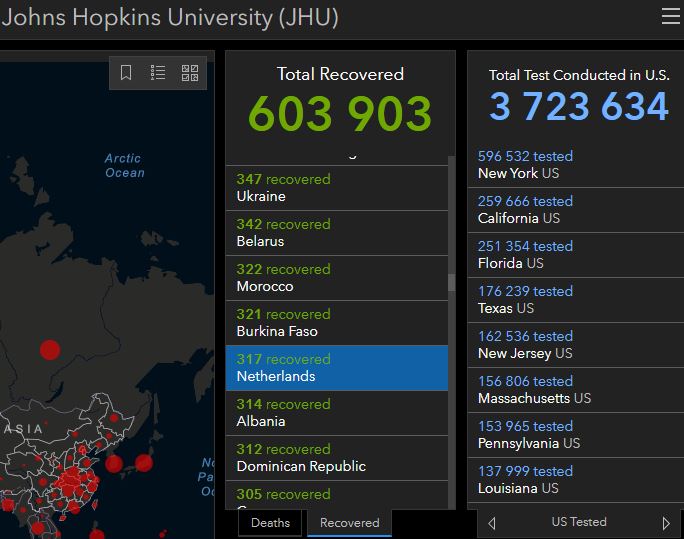Viewport: 684px width, 539px height.
Task: Click the Total Test Conducted in U.S. heading
Action: [x=579, y=75]
